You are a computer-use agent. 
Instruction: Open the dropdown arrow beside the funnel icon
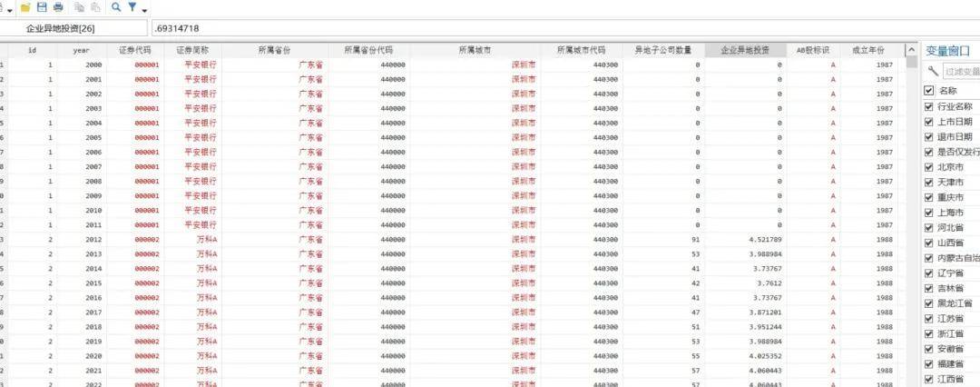(x=145, y=10)
